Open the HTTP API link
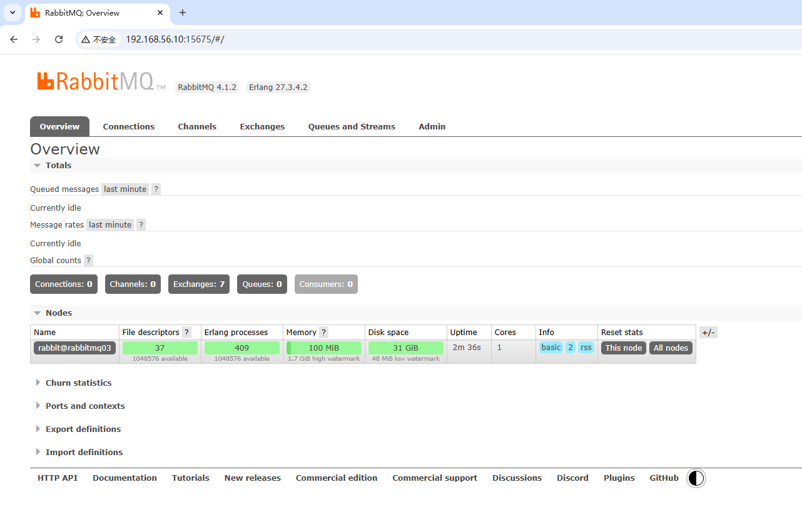The height and width of the screenshot is (532, 802). pos(58,478)
